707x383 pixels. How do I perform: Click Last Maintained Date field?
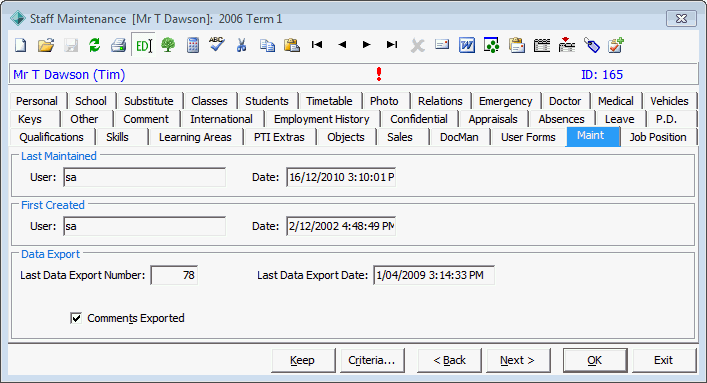341,177
